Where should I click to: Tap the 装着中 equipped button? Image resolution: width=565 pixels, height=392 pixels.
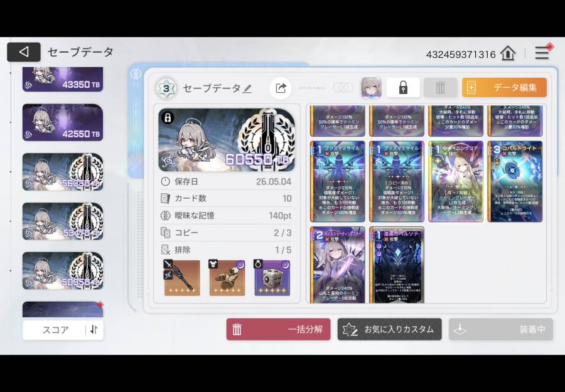[501, 329]
